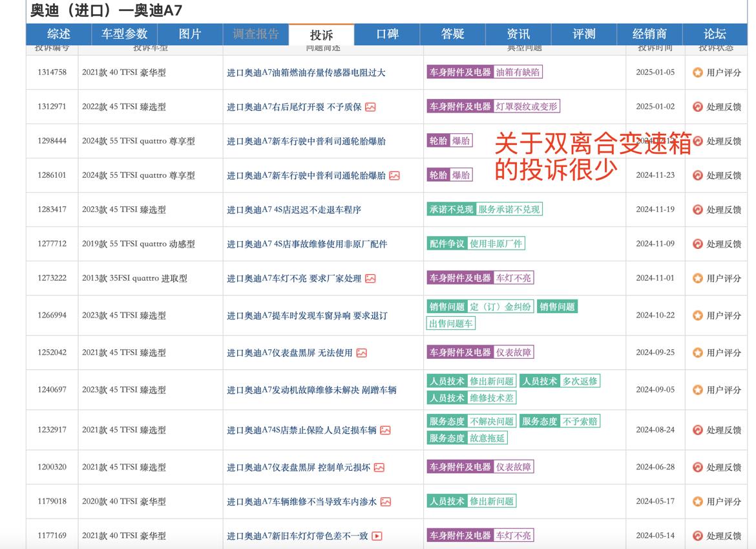Click 处理反馈 status icon in row 1177169

pyautogui.click(x=698, y=535)
